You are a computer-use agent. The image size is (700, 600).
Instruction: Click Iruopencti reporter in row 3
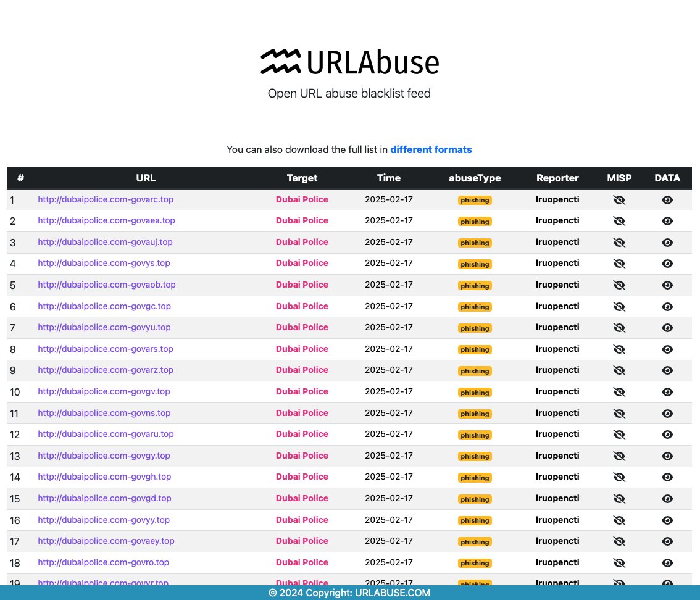[x=557, y=242]
